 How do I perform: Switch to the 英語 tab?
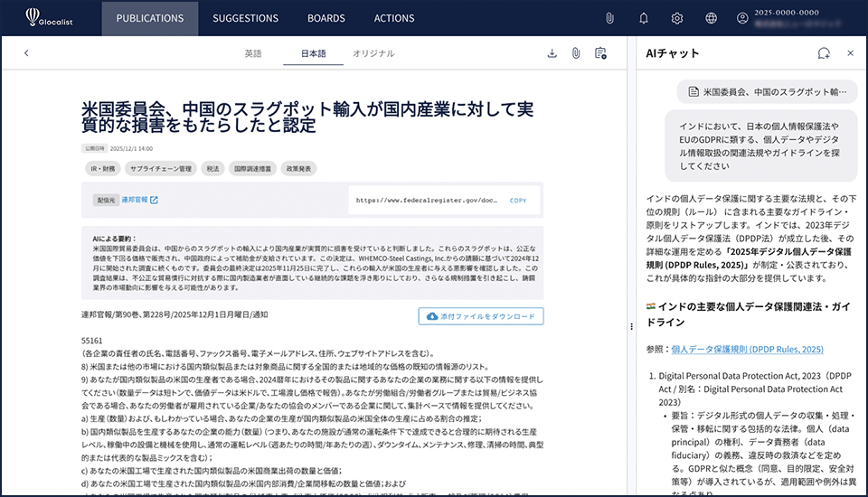point(253,53)
